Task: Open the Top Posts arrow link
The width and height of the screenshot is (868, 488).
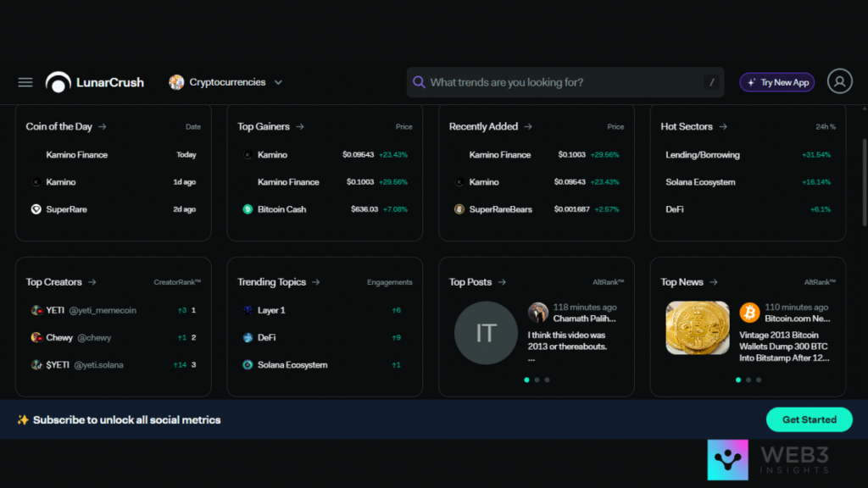Action: (502, 282)
